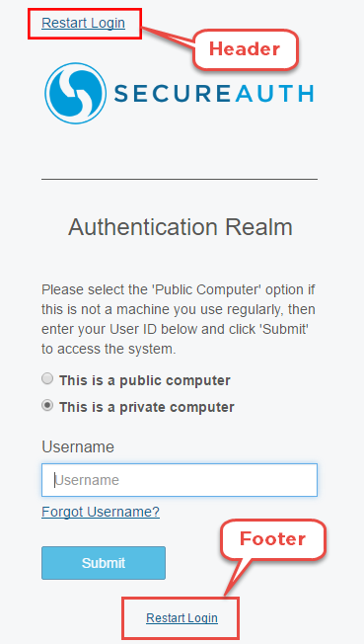The image size is (364, 644).
Task: Click the SecureAuth circular swirl logo
Action: [x=76, y=93]
